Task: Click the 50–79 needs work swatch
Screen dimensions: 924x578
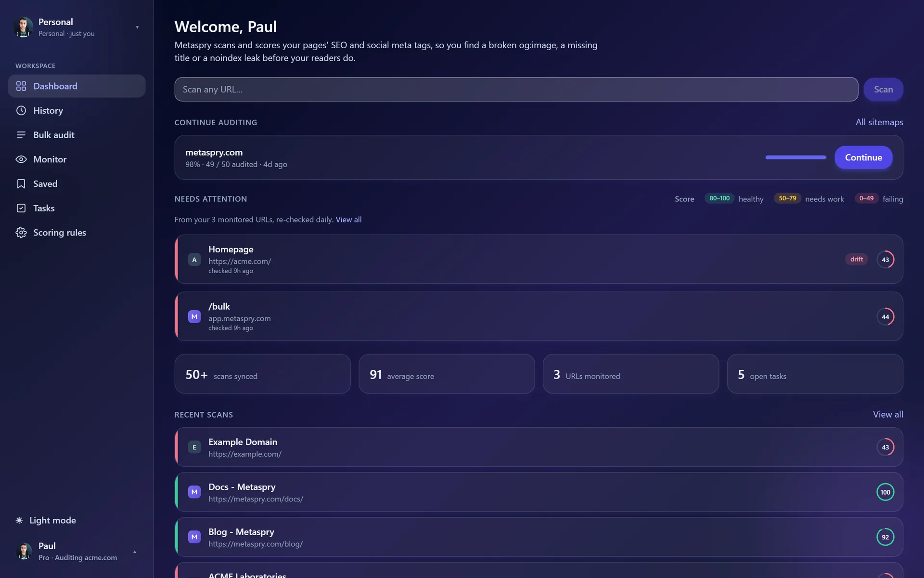Action: 787,198
